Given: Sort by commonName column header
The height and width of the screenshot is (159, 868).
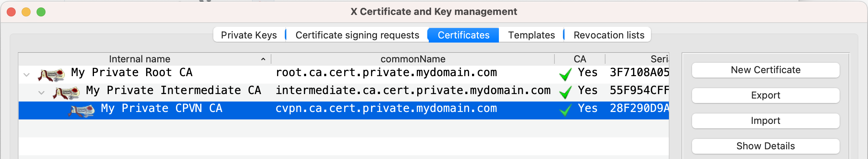Looking at the screenshot, I should (413, 59).
